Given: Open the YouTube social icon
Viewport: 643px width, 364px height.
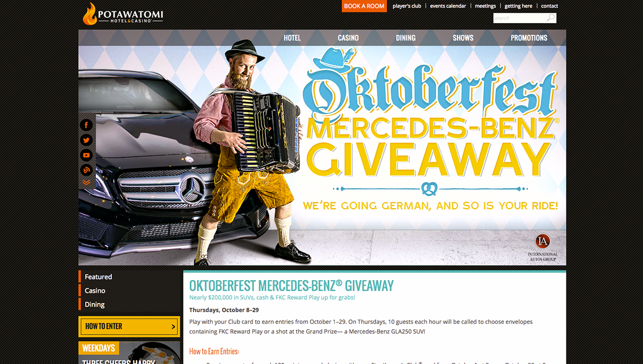Looking at the screenshot, I should tap(86, 155).
